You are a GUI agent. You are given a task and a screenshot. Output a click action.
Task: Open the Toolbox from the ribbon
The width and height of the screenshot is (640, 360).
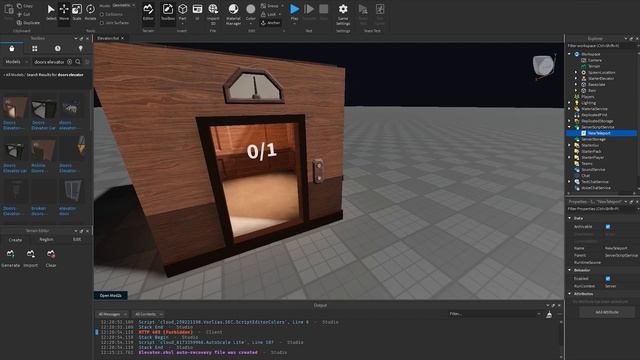point(168,12)
